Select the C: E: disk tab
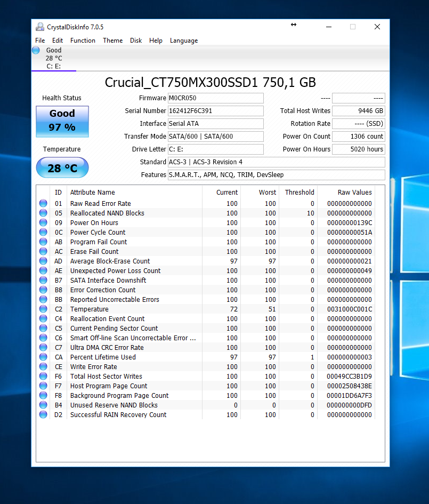 point(54,58)
